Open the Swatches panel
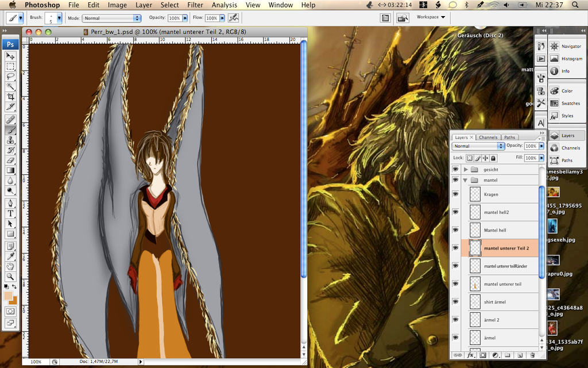588x368 pixels. [x=570, y=103]
